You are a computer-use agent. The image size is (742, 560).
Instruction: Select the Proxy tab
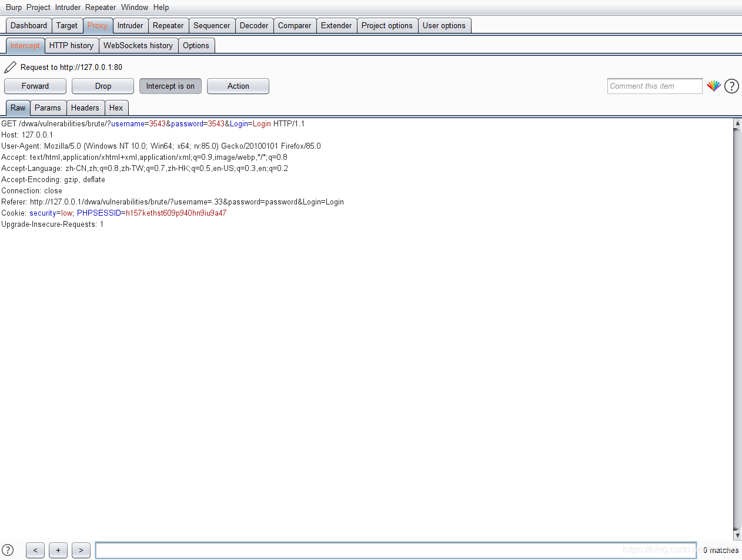98,26
